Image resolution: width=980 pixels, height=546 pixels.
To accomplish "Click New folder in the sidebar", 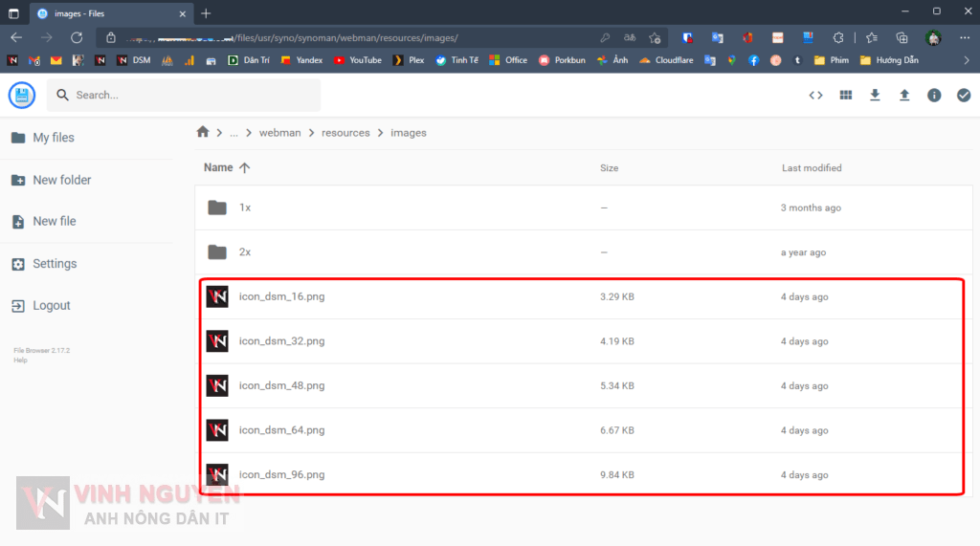I will (x=61, y=180).
